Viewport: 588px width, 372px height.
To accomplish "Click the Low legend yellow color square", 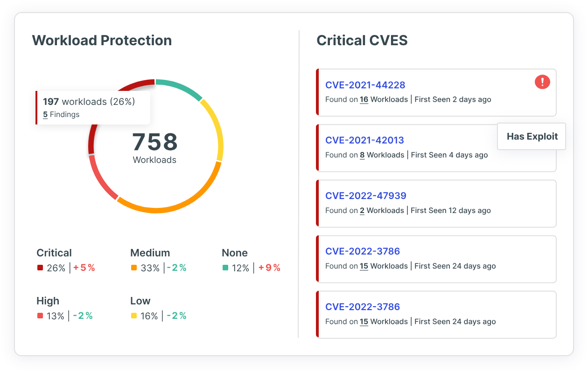I will (x=134, y=316).
